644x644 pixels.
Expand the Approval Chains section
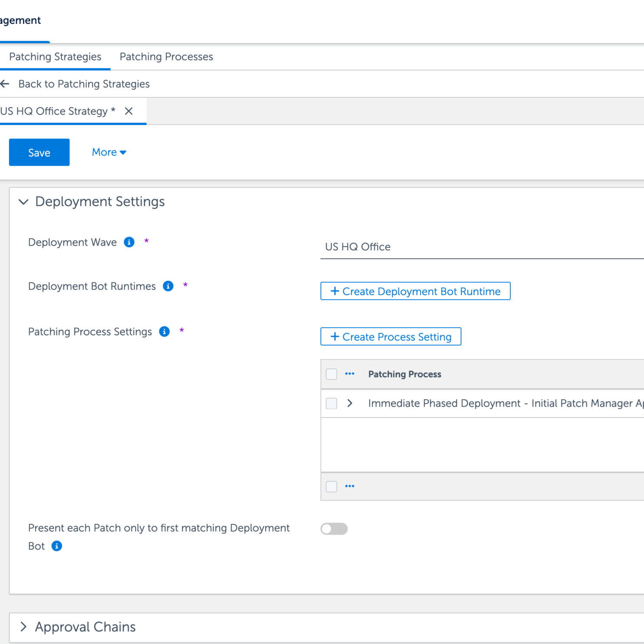tap(23, 627)
